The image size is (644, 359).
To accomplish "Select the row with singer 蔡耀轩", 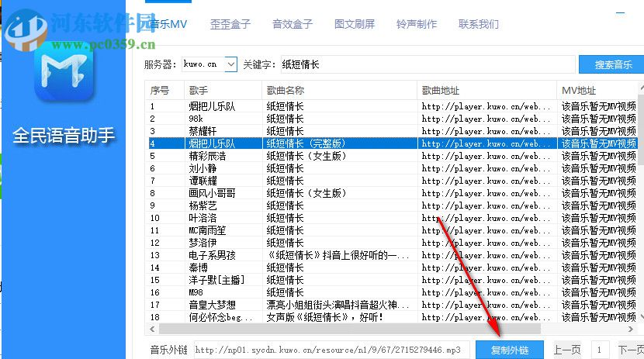I will (x=391, y=131).
